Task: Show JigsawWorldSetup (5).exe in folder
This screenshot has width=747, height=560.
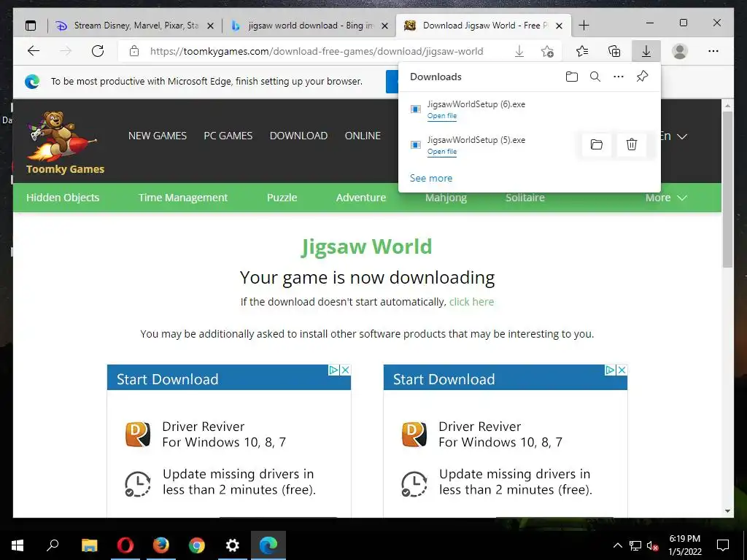Action: [x=597, y=144]
